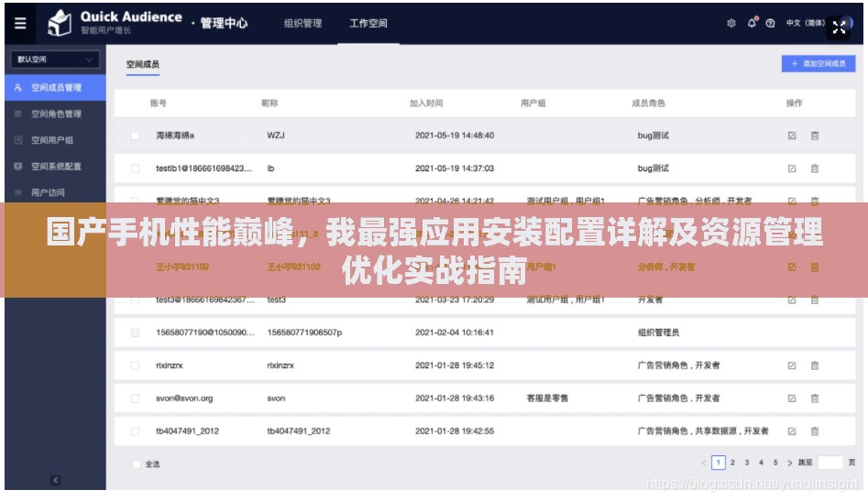Open 空间用户组 in the sidebar
This screenshot has width=868, height=501.
coord(55,140)
